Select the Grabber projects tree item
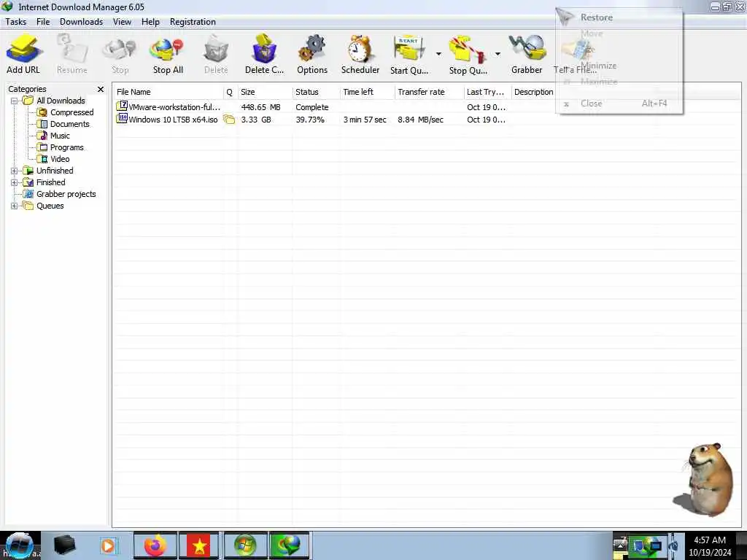The image size is (747, 560). coord(66,194)
